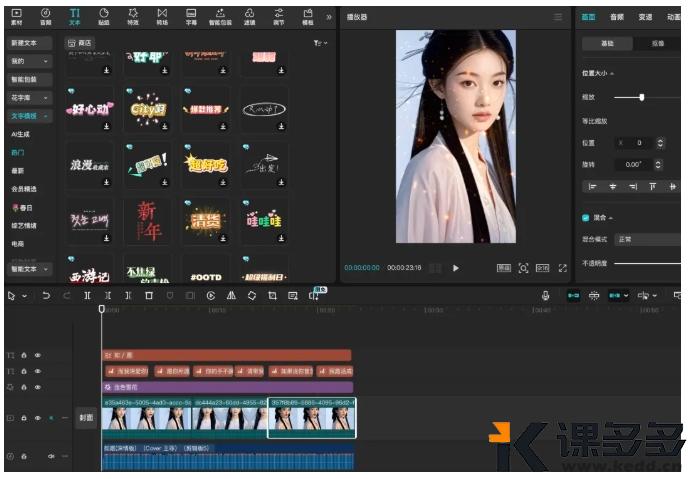The height and width of the screenshot is (479, 688).
Task: Select the 会员精选 category
Action: pyautogui.click(x=24, y=189)
